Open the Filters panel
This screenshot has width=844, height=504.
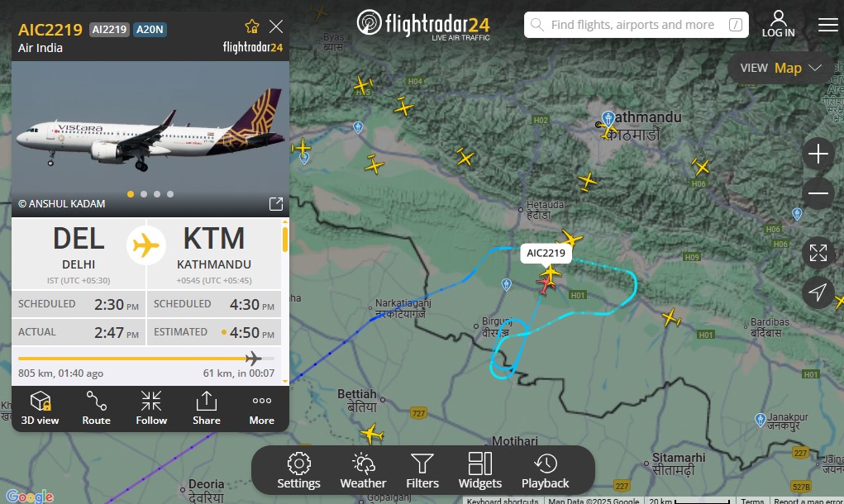point(422,471)
